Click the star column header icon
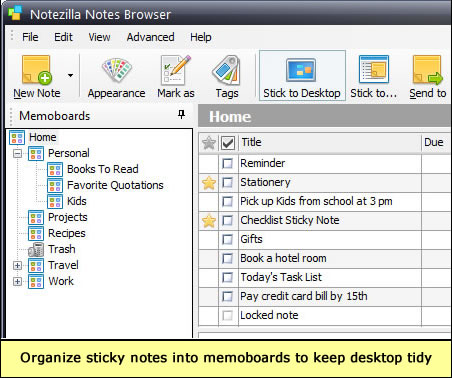Viewport: 452px width, 378px height. click(209, 143)
